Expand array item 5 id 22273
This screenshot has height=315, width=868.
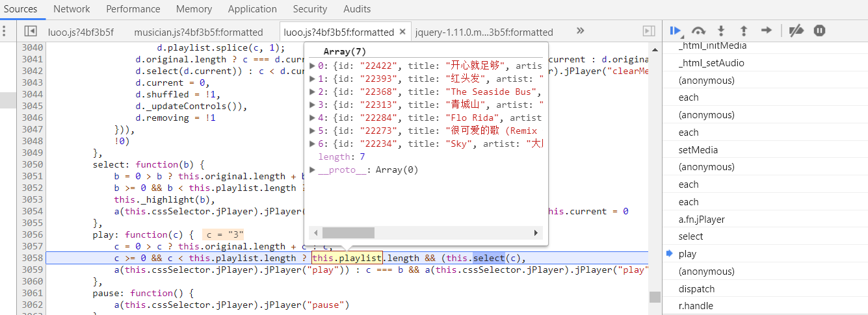pyautogui.click(x=313, y=131)
